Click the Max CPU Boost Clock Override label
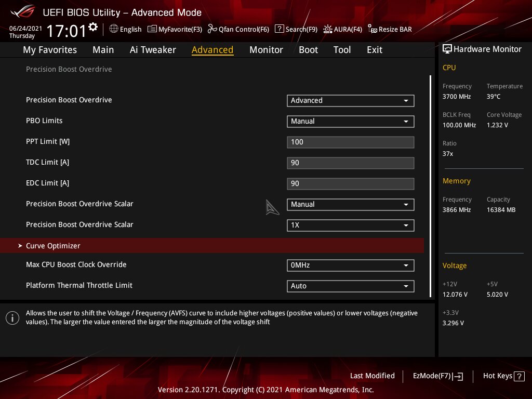 tap(76, 264)
